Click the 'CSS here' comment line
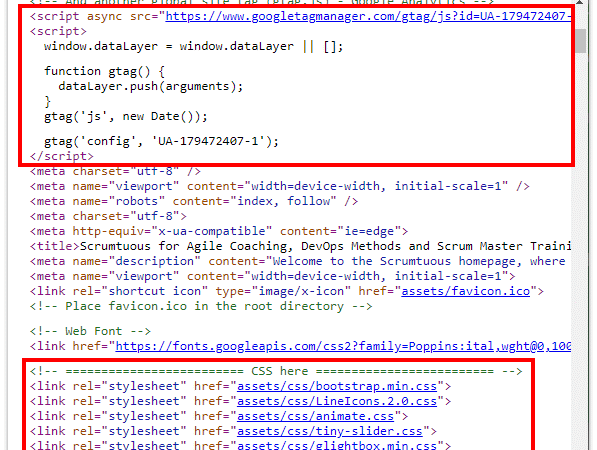 pyautogui.click(x=276, y=372)
